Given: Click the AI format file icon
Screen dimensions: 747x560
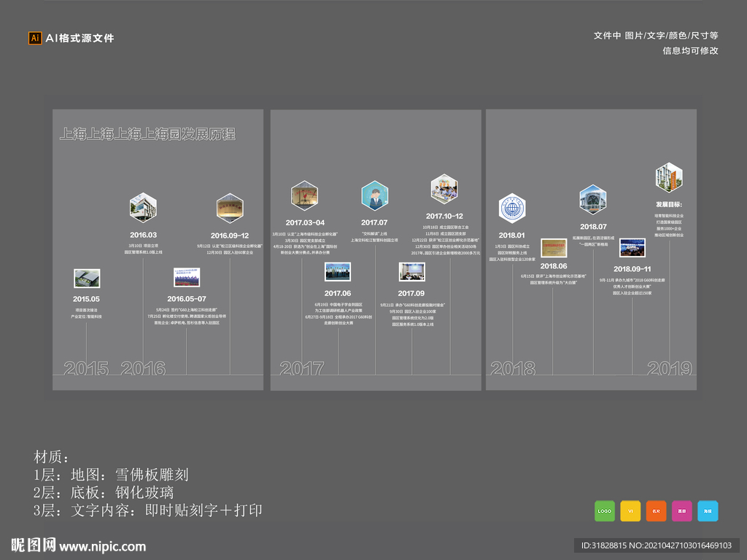Looking at the screenshot, I should pyautogui.click(x=34, y=36).
